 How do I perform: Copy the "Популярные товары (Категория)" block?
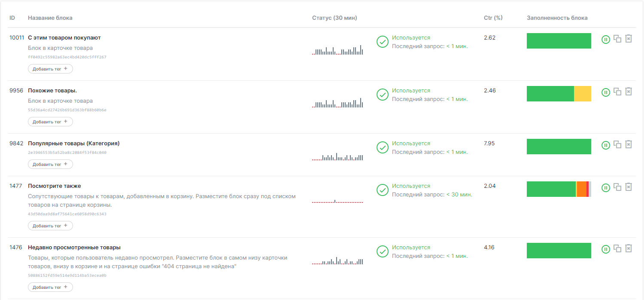pyautogui.click(x=617, y=144)
